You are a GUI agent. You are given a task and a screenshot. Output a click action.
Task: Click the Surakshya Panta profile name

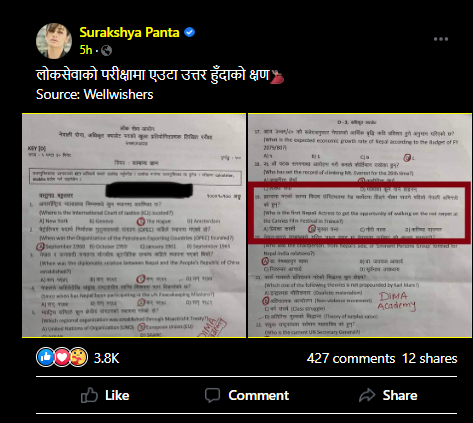tap(129, 32)
